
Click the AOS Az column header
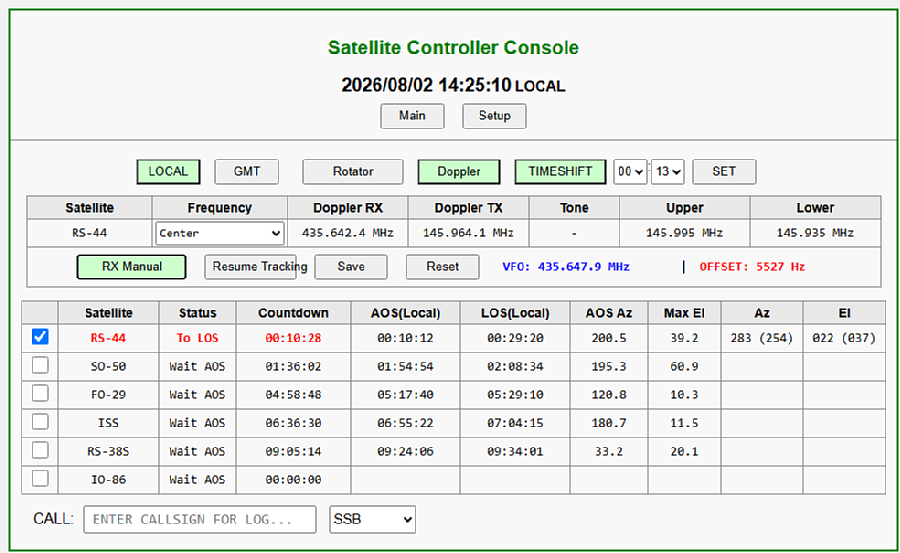click(608, 314)
